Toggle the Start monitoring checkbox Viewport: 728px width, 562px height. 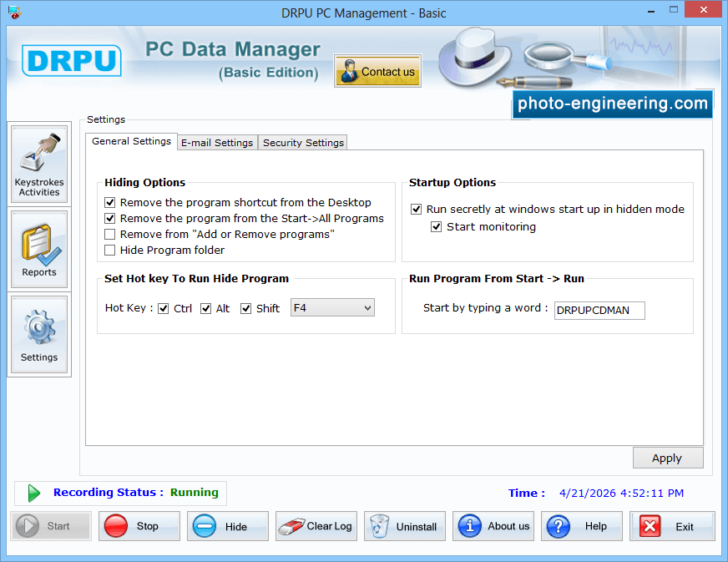point(437,226)
